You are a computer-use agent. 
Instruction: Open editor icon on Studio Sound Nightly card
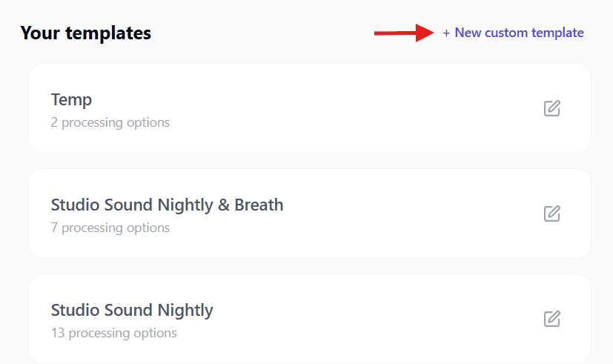(x=551, y=319)
